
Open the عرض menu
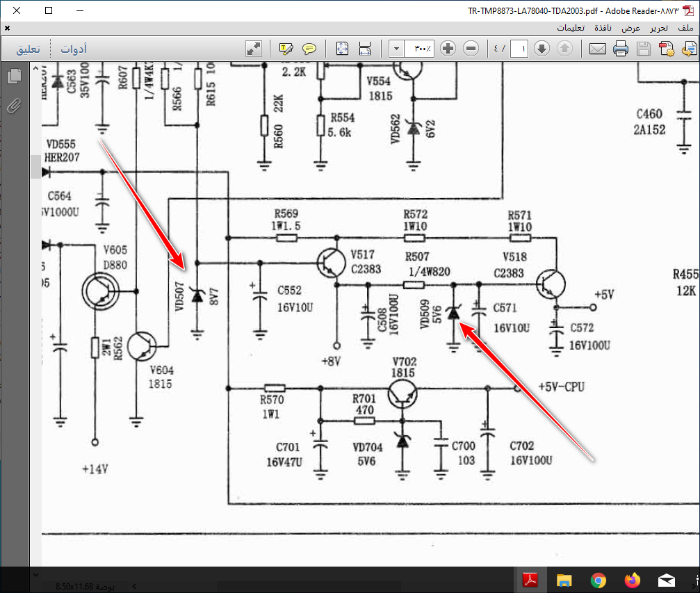630,28
